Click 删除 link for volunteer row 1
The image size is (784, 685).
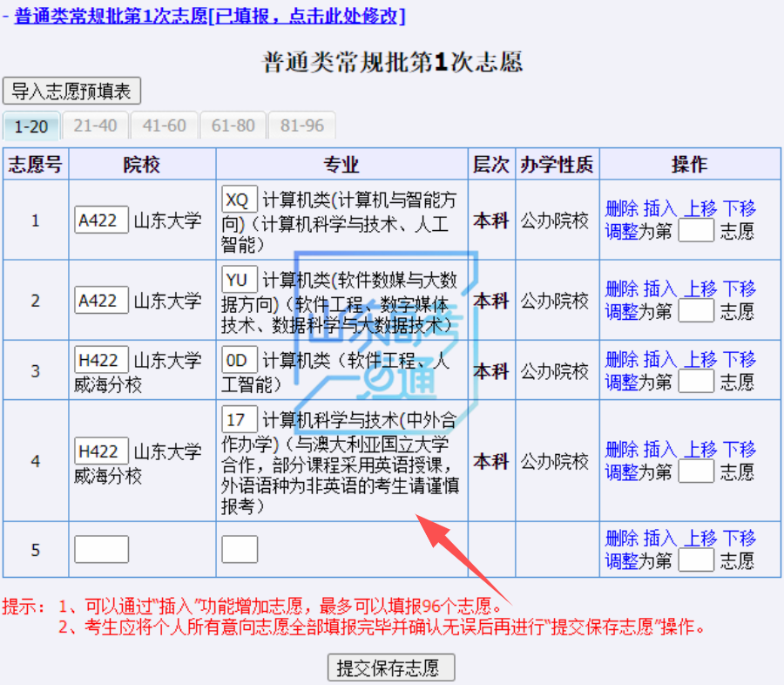[x=622, y=208]
